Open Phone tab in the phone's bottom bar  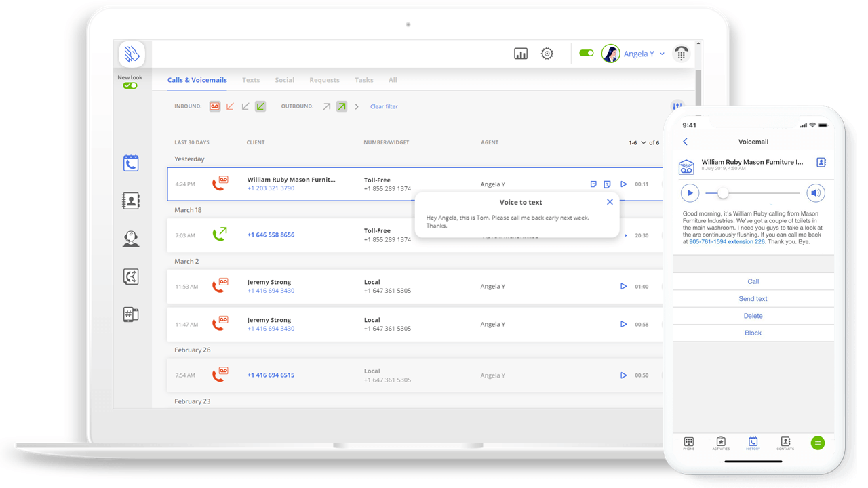[688, 443]
